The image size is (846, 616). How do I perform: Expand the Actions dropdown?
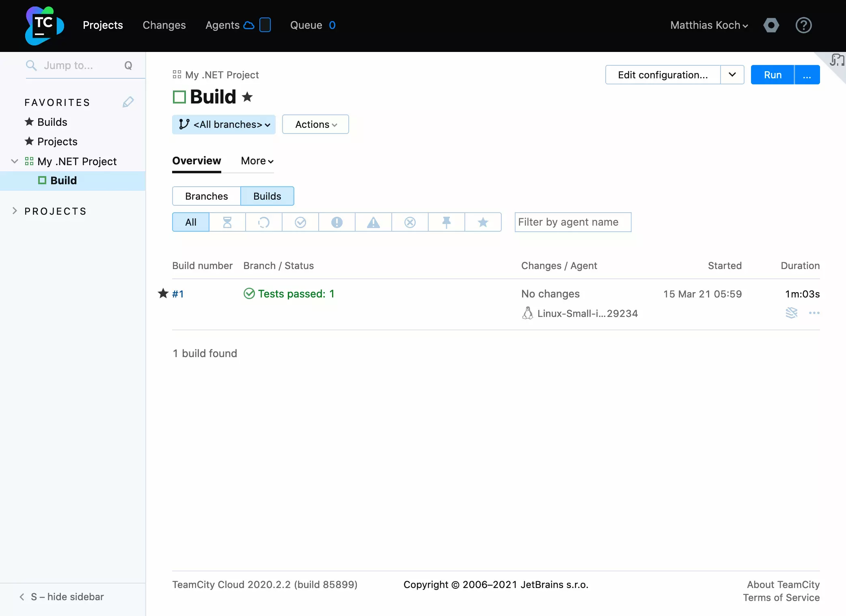pyautogui.click(x=315, y=125)
